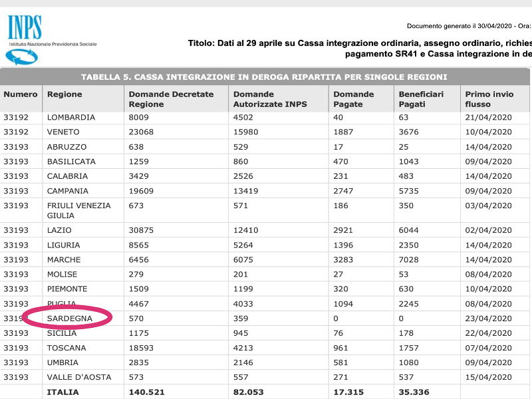Click the Titolo heading text

359,44
